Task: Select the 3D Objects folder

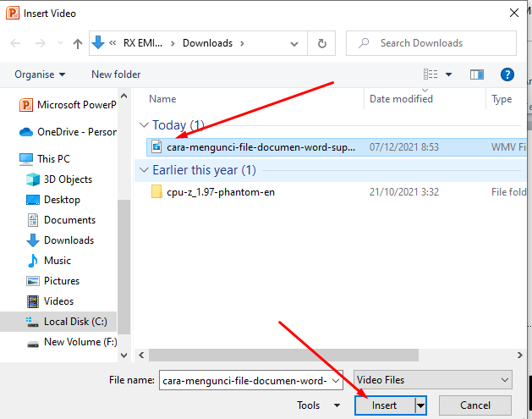Action: [68, 179]
